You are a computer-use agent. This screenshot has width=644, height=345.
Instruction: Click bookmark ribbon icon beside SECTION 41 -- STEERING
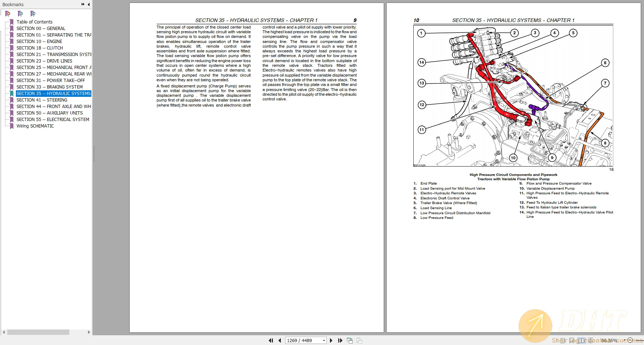tap(12, 100)
